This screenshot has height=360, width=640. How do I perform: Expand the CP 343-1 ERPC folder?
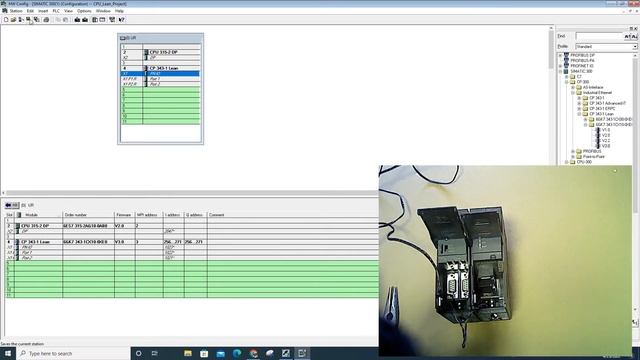pyautogui.click(x=579, y=109)
